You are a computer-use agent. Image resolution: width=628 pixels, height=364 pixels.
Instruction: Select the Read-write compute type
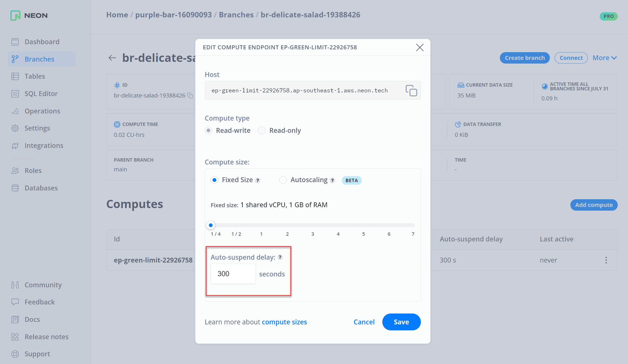coord(208,131)
